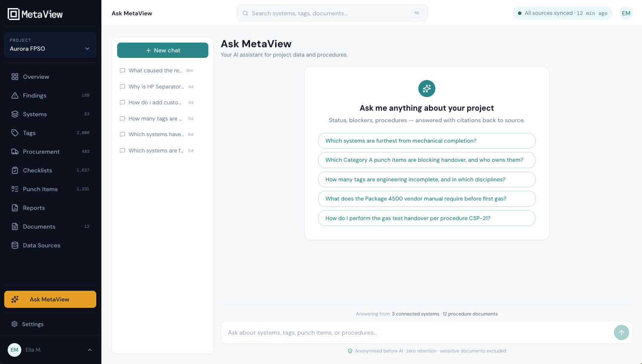Click the search magnifier icon
Screen dimensions: 642x364
pos(245,13)
